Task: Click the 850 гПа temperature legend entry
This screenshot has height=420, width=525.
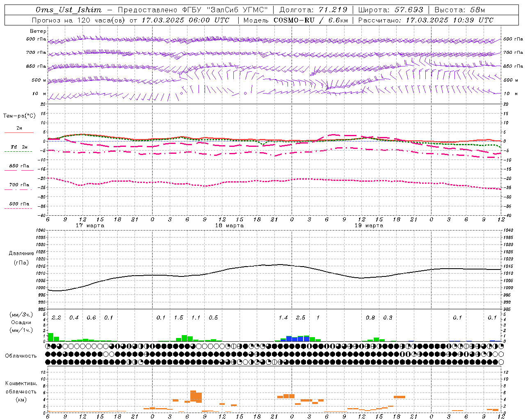Action: click(x=19, y=166)
